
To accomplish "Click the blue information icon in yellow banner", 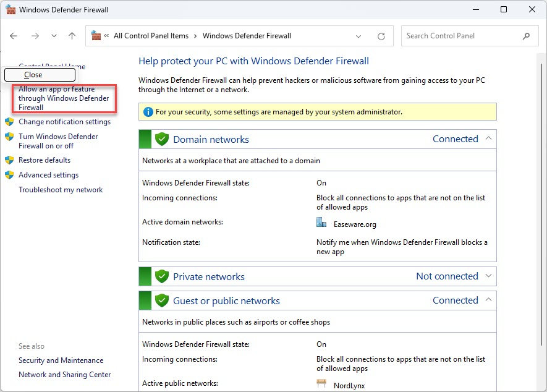I will (148, 112).
